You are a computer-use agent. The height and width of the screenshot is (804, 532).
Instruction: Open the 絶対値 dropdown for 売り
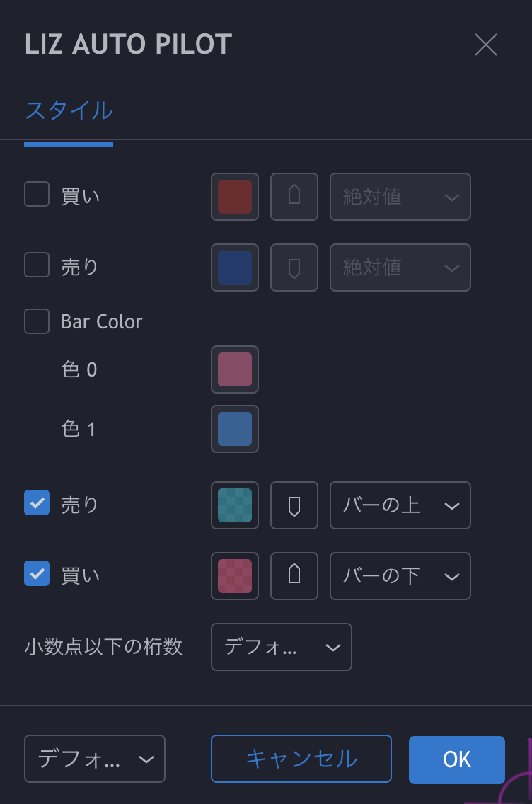(x=400, y=268)
